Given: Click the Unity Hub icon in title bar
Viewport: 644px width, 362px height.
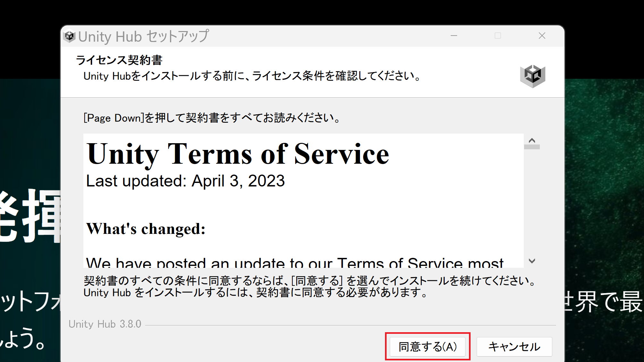Looking at the screenshot, I should tap(69, 36).
